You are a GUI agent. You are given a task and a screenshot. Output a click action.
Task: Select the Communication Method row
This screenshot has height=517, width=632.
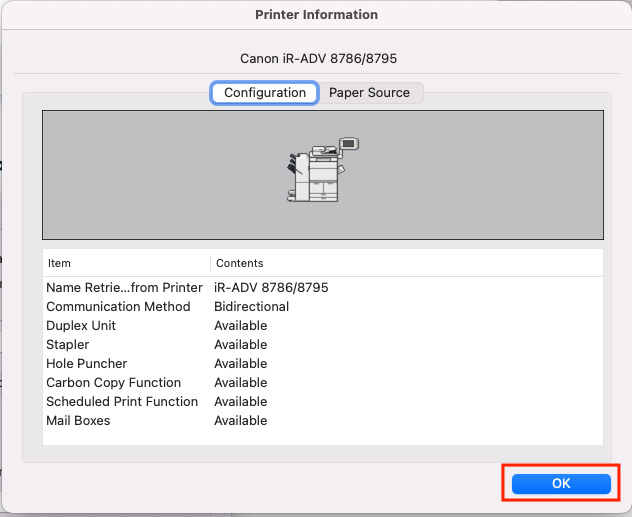323,307
